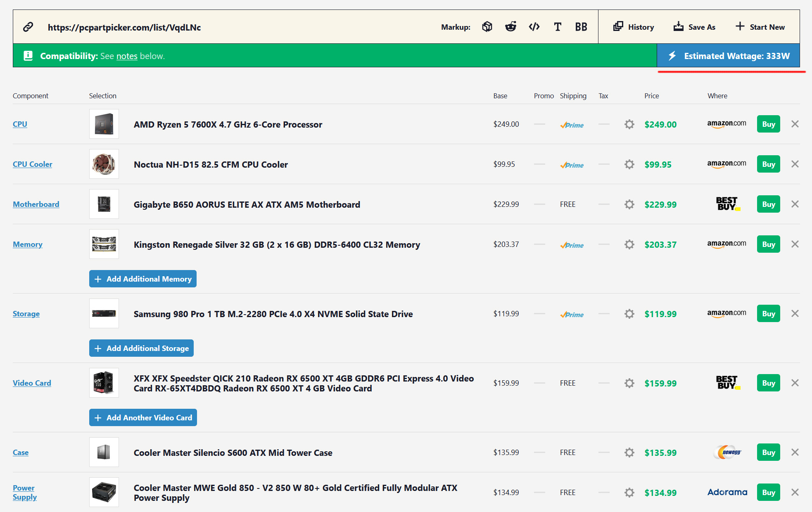
Task: Click Add Another Video Card button
Action: click(143, 418)
